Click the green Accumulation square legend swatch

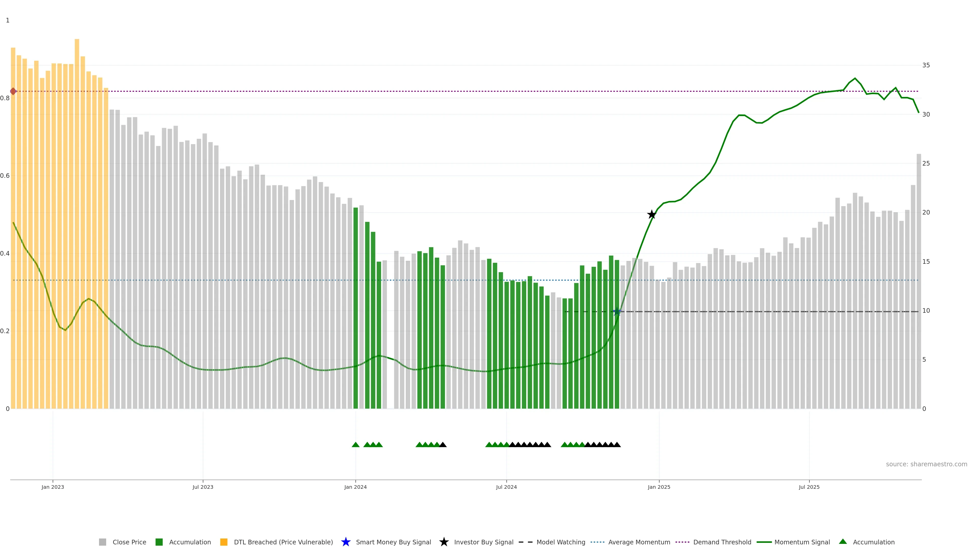click(x=159, y=542)
